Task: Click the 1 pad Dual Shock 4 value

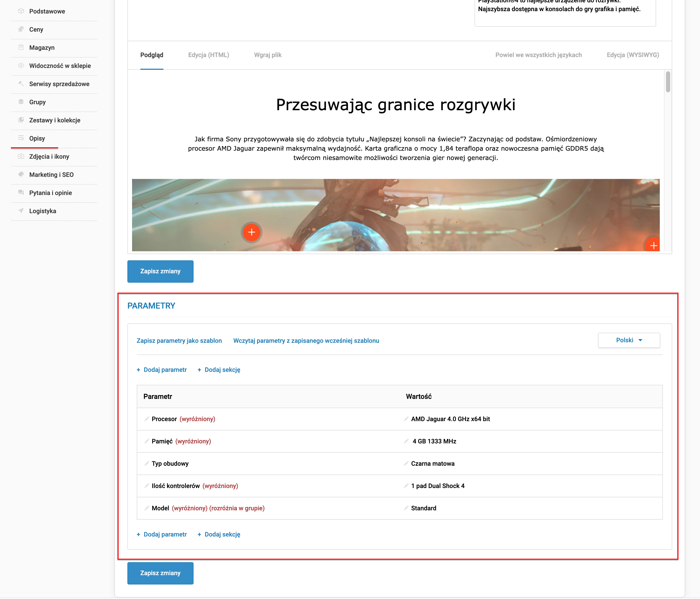Action: point(438,485)
